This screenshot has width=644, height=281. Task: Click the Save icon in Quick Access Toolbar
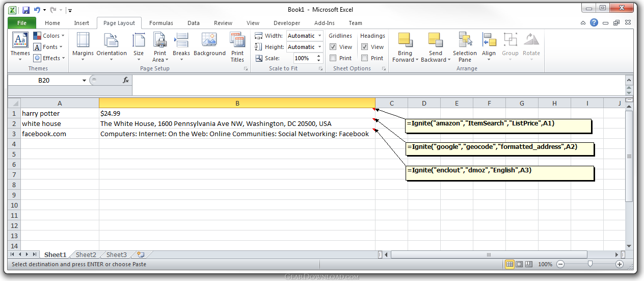pyautogui.click(x=25, y=10)
